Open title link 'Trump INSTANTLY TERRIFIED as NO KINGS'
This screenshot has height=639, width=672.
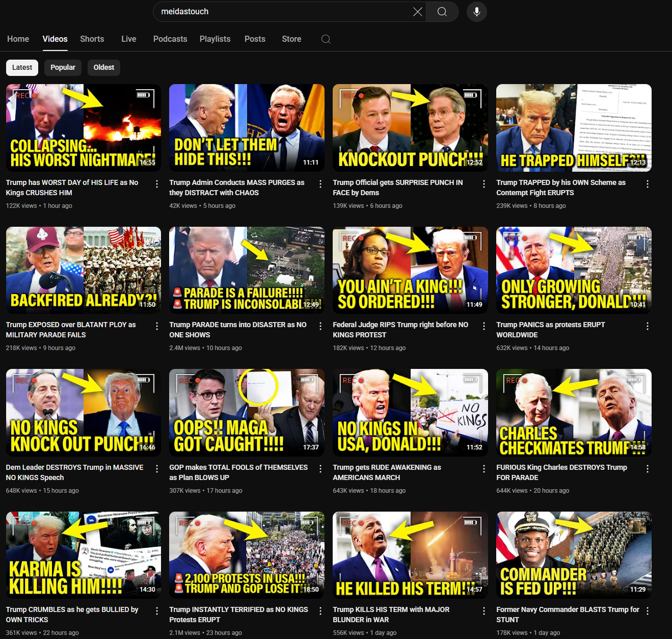tap(238, 615)
